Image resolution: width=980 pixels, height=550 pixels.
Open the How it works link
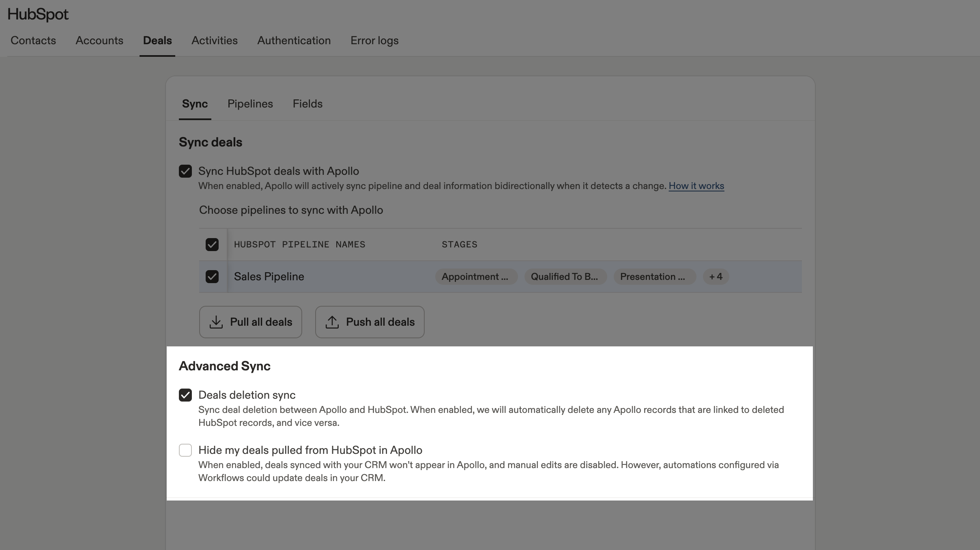[x=696, y=186]
